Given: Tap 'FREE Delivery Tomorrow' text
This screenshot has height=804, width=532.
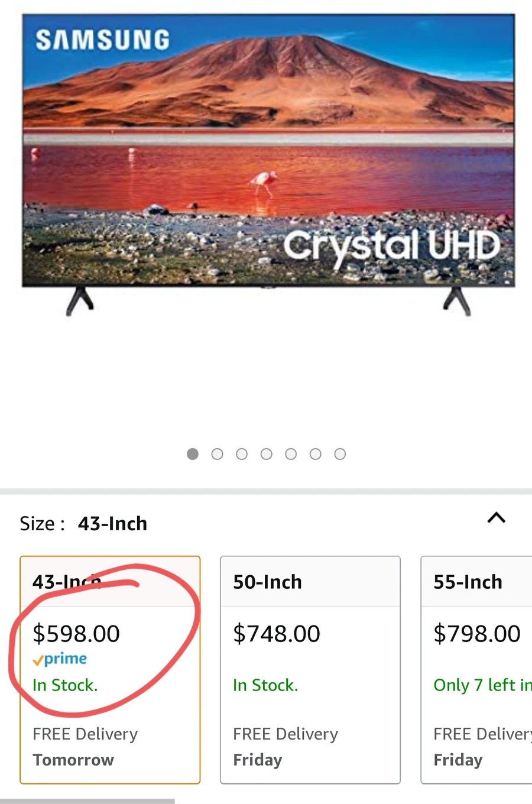Looking at the screenshot, I should click(85, 747).
